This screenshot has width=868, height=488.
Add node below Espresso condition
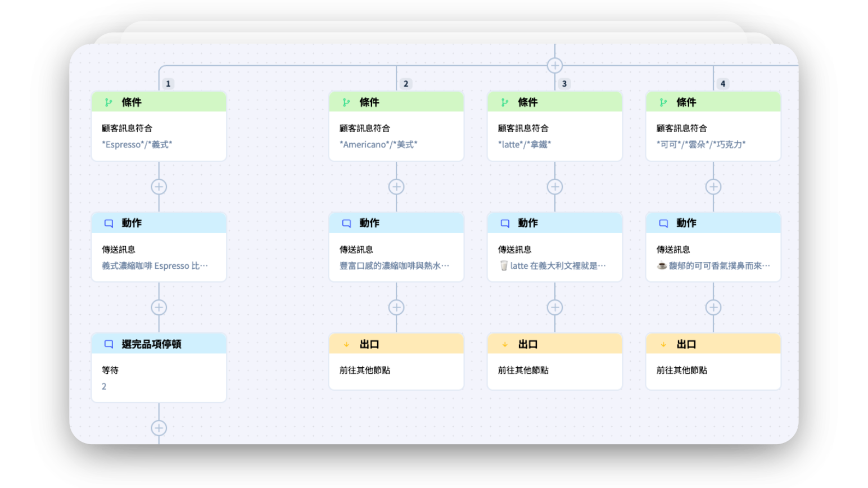click(159, 187)
